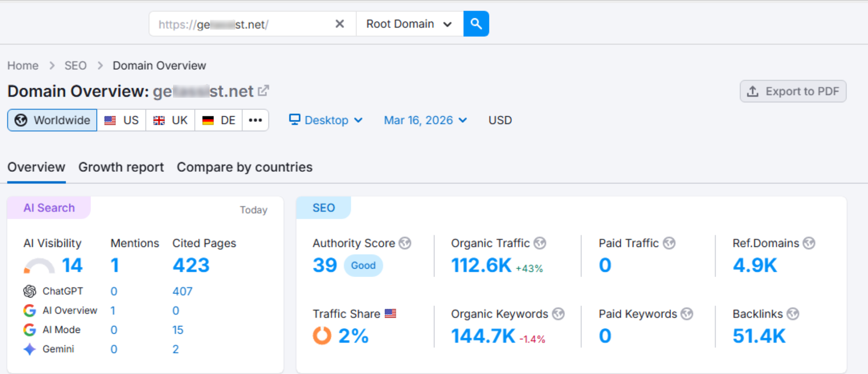Navigate to Home via breadcrumb link

23,65
